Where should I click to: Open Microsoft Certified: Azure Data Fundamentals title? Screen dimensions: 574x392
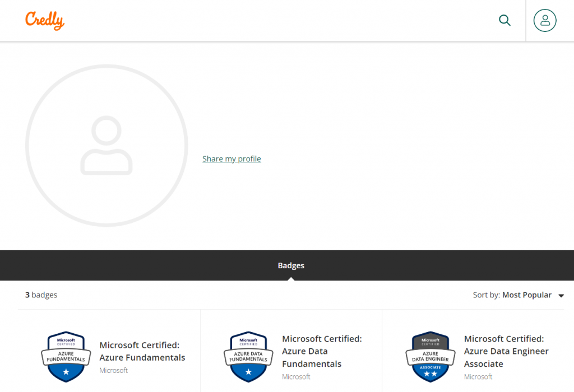[322, 351]
